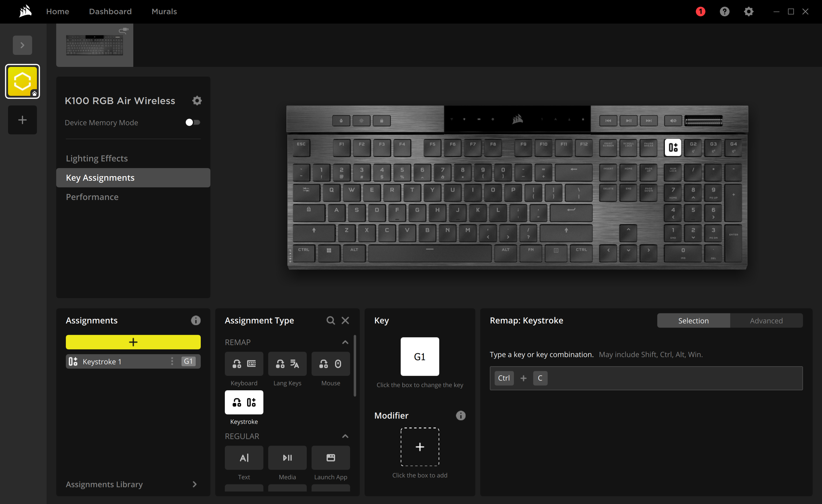The height and width of the screenshot is (504, 822).
Task: Click the dashed box to add modifier
Action: click(420, 447)
